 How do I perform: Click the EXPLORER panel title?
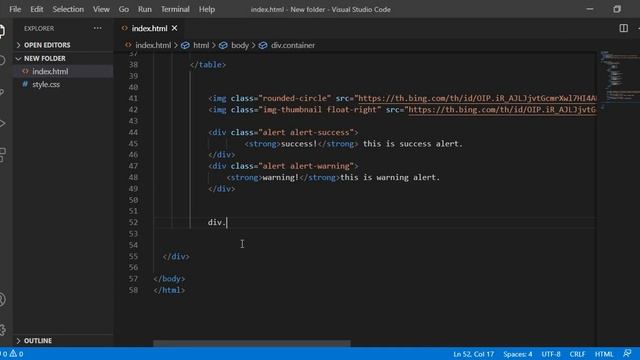point(39,28)
